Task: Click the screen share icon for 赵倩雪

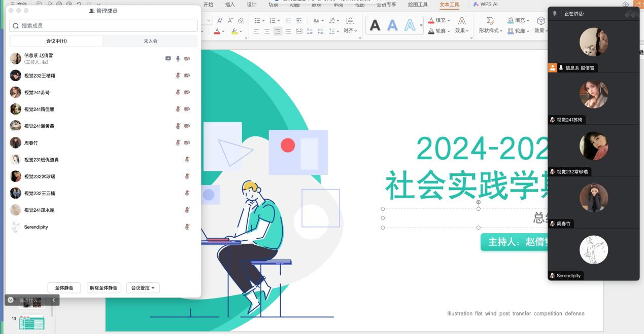Action: tap(168, 59)
